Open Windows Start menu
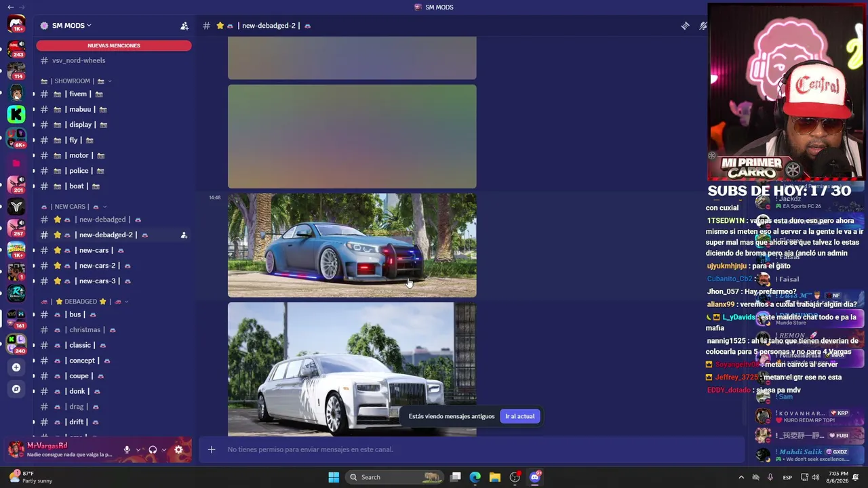The width and height of the screenshot is (868, 488). tap(334, 477)
